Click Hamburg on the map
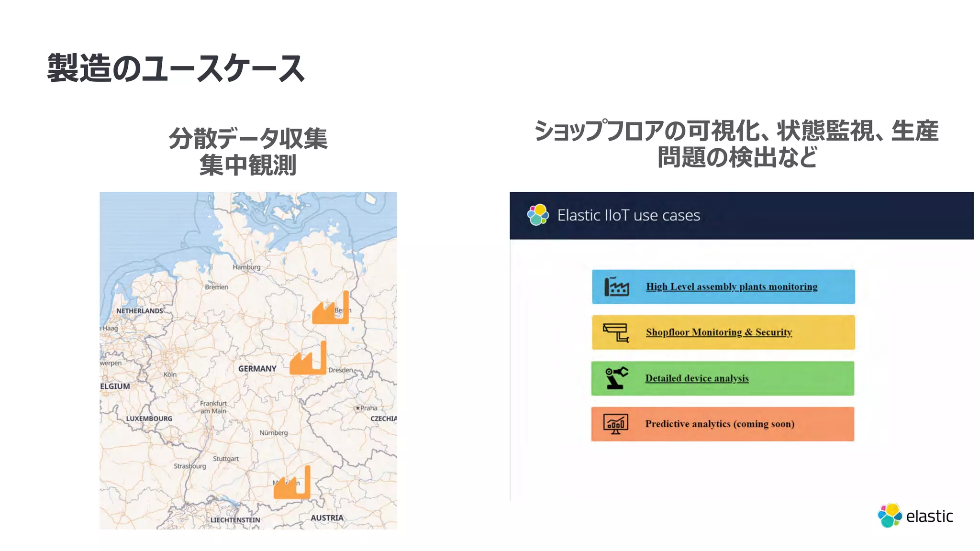This screenshot has height=551, width=980. (246, 267)
